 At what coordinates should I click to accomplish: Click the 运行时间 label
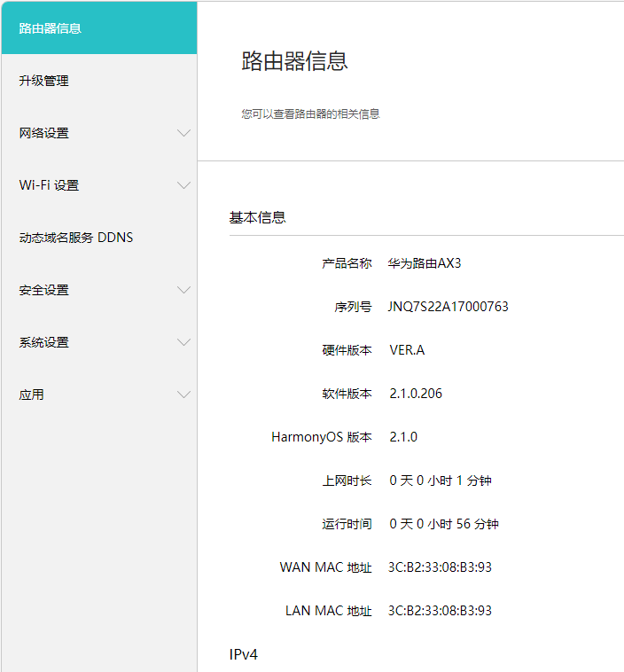click(x=347, y=524)
